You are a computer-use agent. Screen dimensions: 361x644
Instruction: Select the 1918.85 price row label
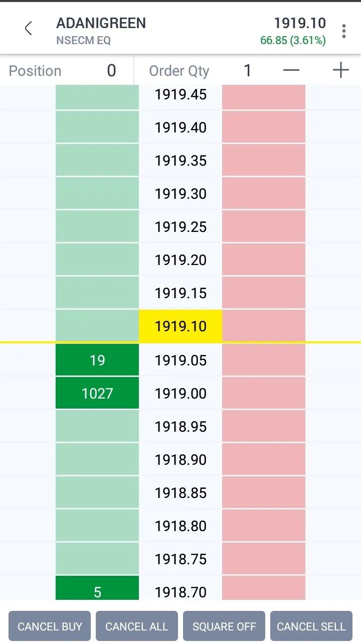[x=180, y=492]
